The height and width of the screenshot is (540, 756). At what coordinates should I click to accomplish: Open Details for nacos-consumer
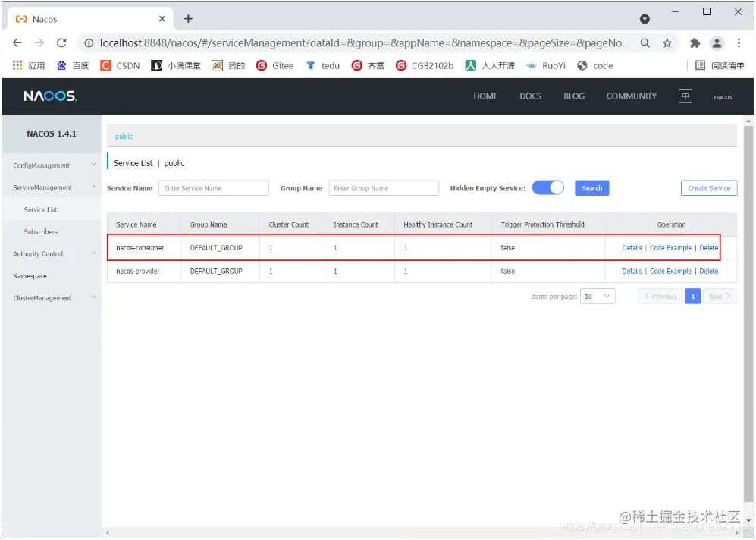click(632, 248)
